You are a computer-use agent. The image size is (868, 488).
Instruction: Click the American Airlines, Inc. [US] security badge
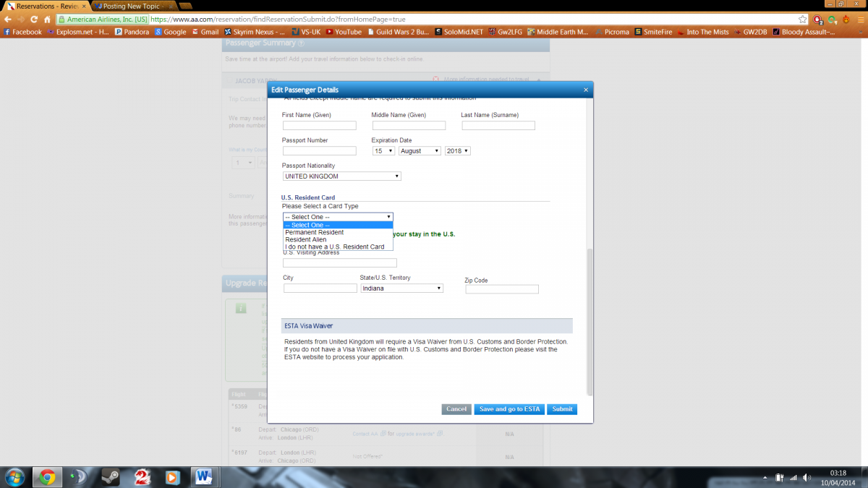coord(103,20)
